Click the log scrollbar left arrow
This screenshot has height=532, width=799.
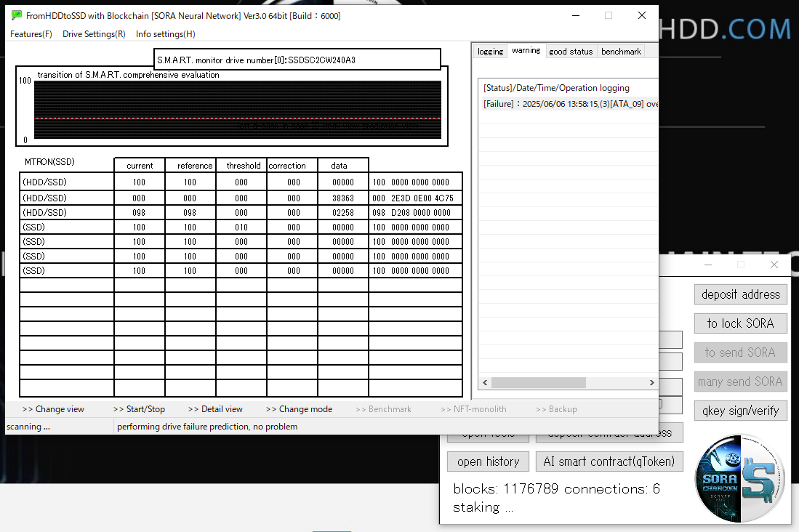(x=485, y=383)
